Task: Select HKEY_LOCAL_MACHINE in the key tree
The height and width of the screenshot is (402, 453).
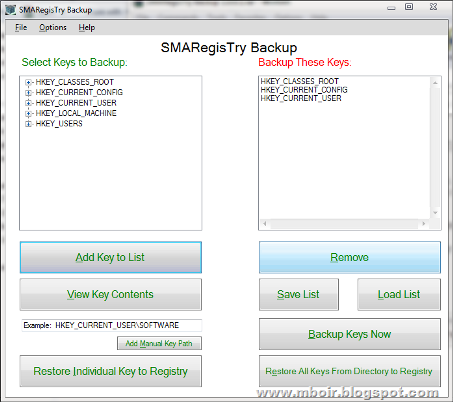Action: pyautogui.click(x=76, y=113)
